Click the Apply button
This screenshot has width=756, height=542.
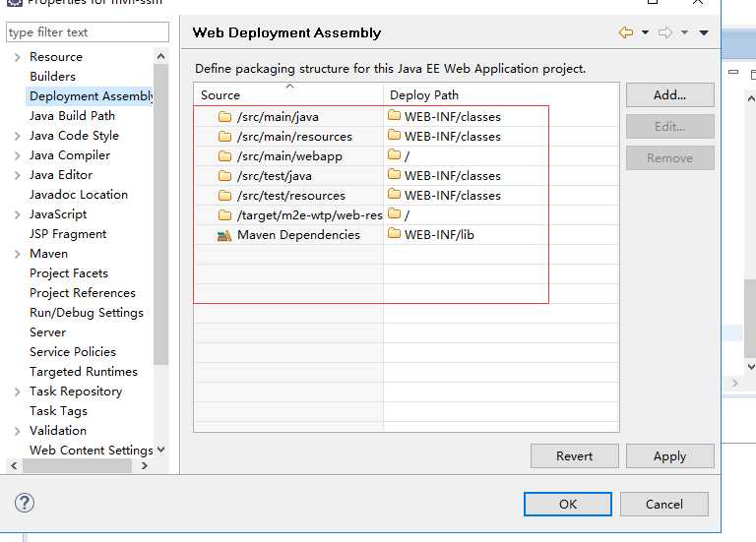click(669, 455)
